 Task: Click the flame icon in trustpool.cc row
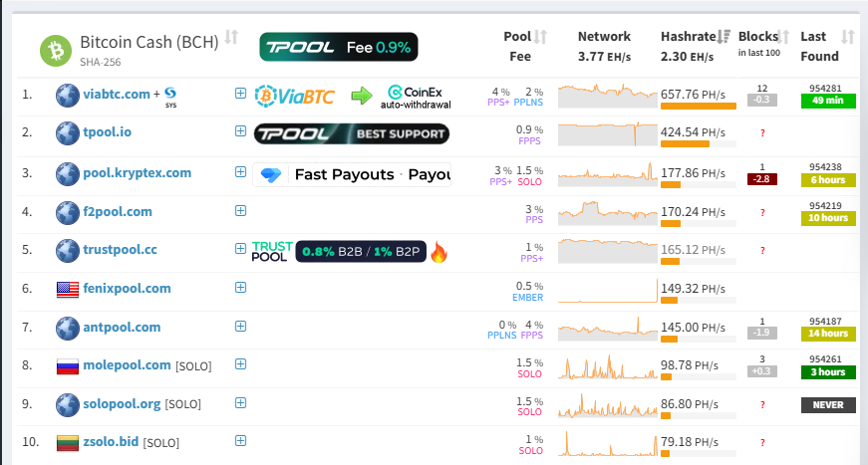pyautogui.click(x=438, y=252)
